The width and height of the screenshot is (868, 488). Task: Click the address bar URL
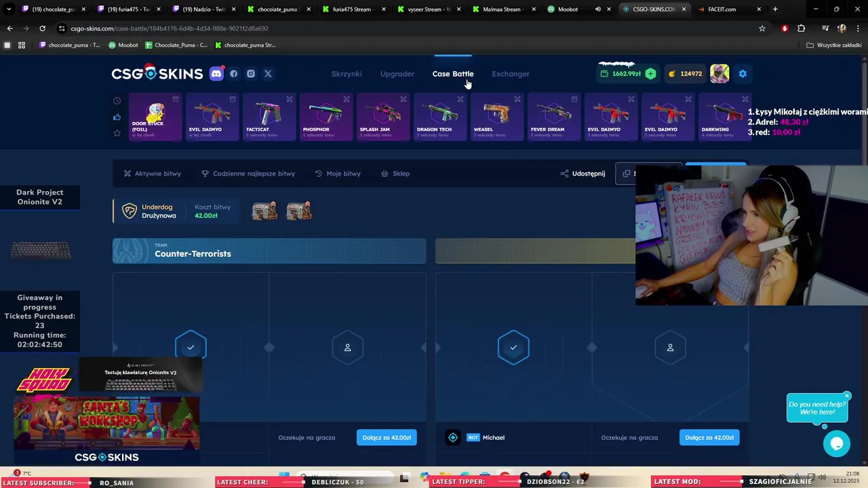click(170, 28)
